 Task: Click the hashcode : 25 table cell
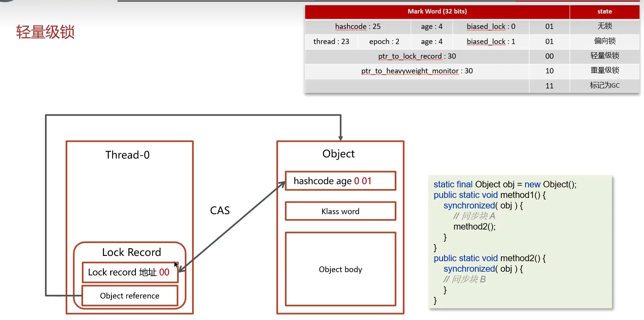point(357,26)
